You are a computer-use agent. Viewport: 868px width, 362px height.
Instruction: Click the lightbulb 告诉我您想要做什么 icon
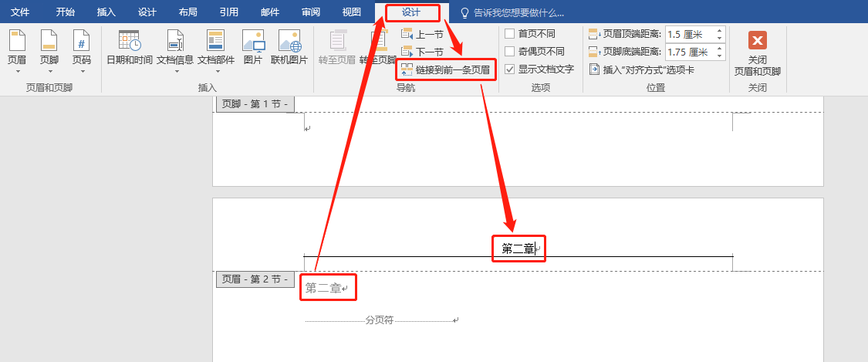(x=465, y=12)
